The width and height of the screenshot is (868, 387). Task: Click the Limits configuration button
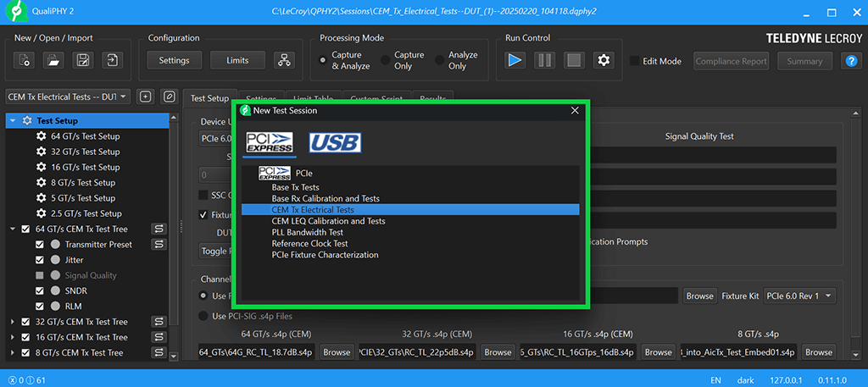coord(237,60)
